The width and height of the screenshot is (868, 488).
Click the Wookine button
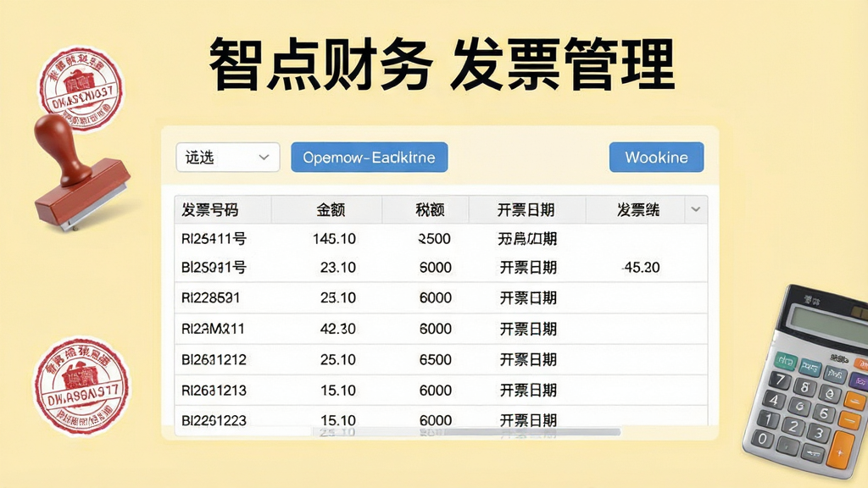[657, 157]
